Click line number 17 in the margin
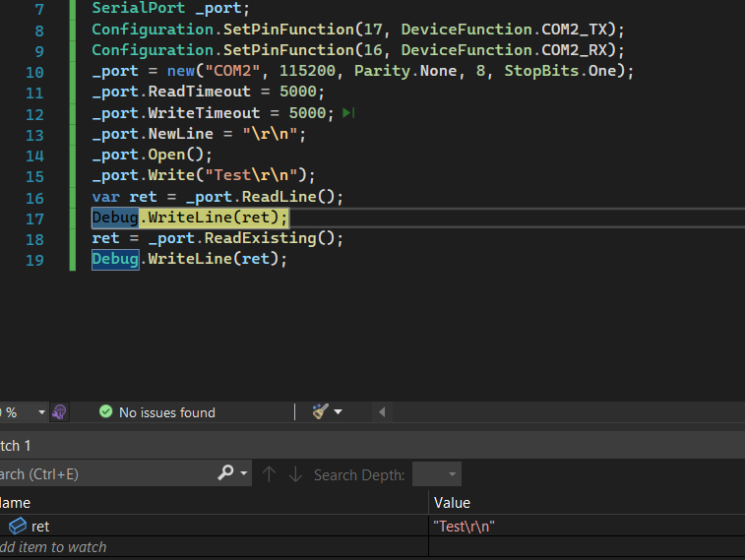The height and width of the screenshot is (560, 745). [34, 218]
